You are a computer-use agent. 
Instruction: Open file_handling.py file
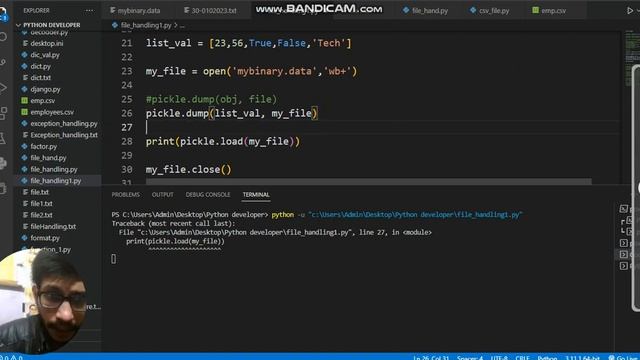click(53, 169)
